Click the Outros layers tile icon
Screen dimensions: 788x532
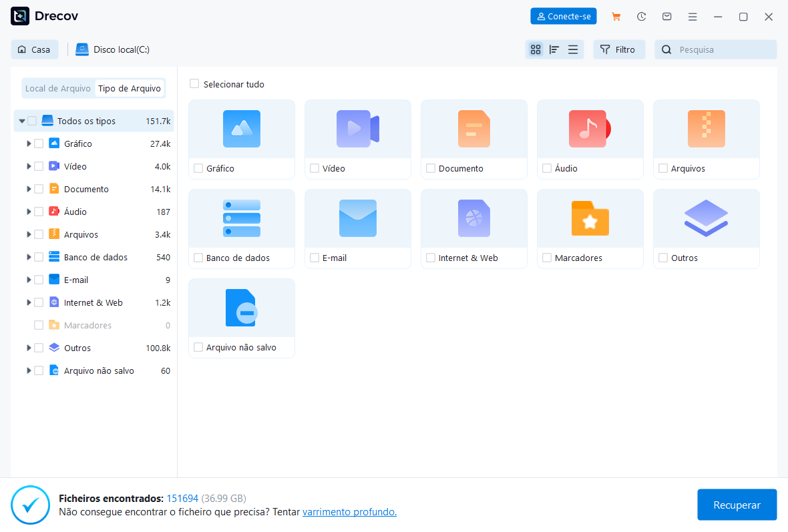[x=706, y=218]
